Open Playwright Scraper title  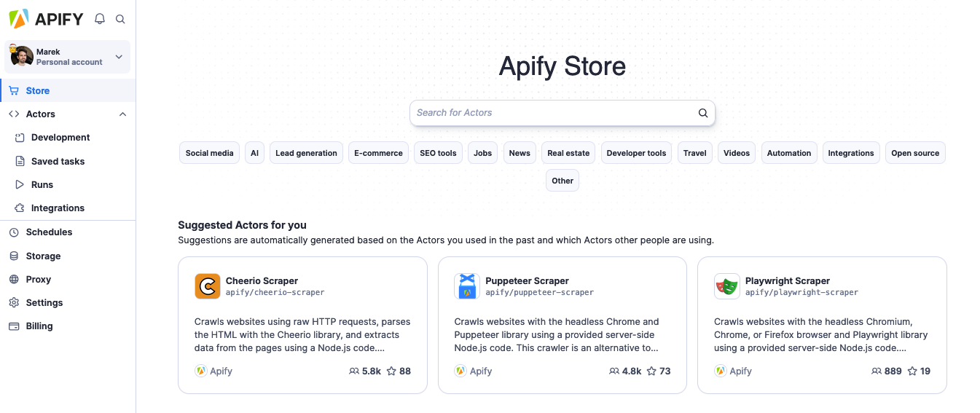[788, 280]
